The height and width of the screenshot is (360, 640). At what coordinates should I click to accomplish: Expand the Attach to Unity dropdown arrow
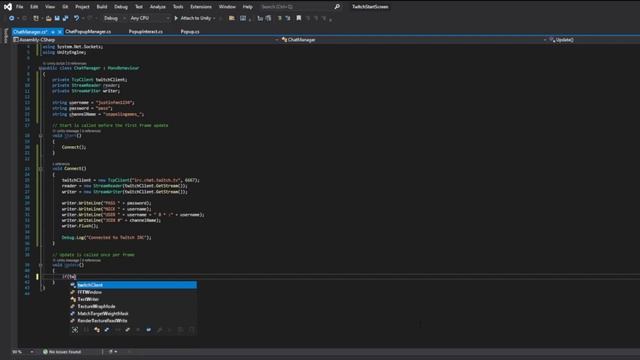point(215,18)
